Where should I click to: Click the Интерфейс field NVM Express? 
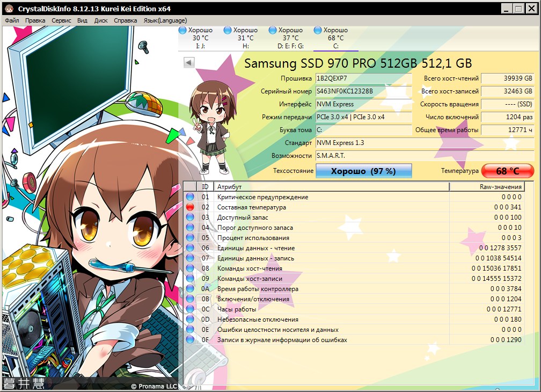[364, 104]
